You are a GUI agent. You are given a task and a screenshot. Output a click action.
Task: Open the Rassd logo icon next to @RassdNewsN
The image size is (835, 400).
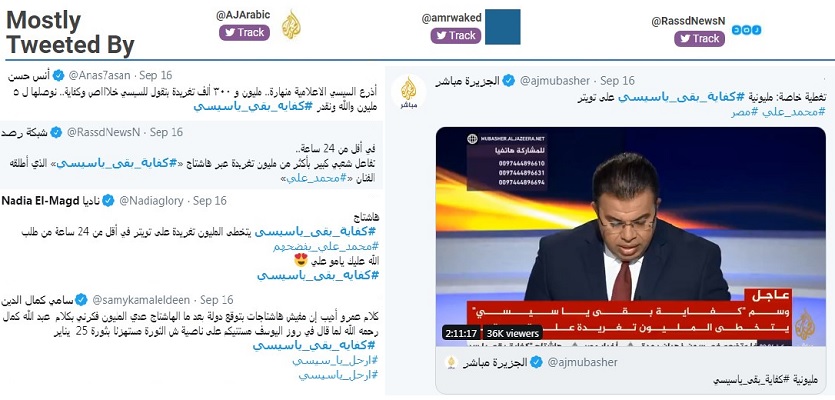(x=746, y=30)
